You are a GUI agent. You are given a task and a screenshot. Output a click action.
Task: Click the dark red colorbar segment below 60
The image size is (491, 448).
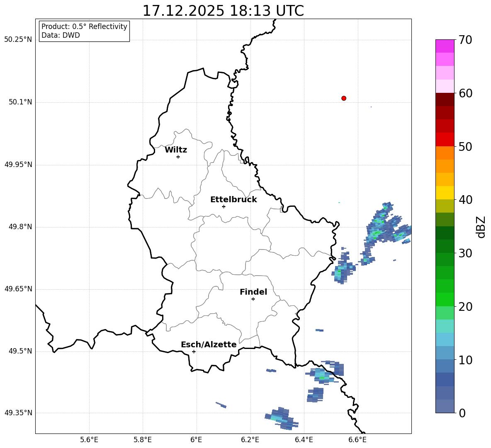coord(445,99)
